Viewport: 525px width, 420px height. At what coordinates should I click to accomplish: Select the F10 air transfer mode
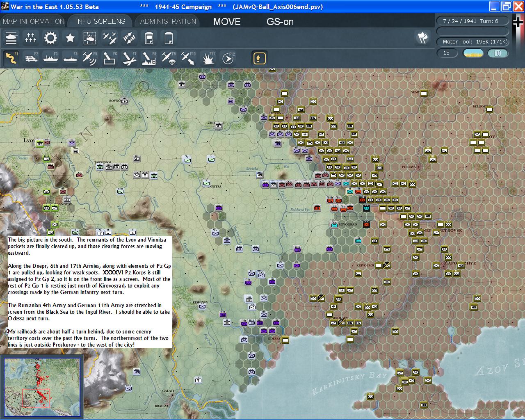pos(188,58)
